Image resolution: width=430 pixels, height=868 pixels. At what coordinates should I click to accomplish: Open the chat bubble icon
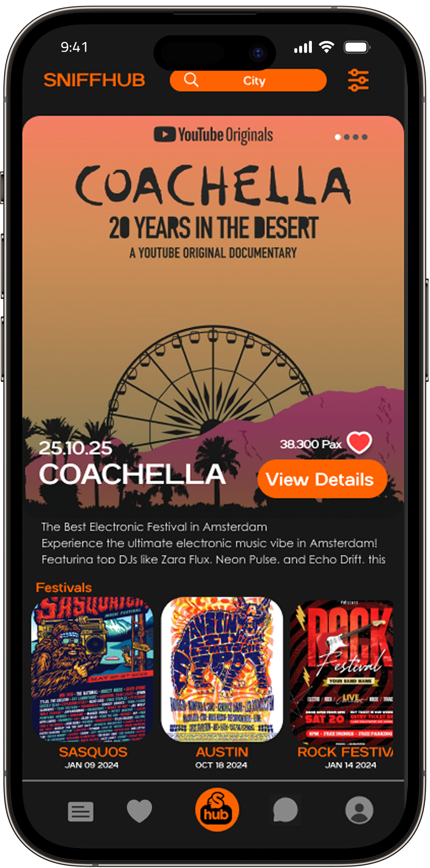tap(285, 810)
